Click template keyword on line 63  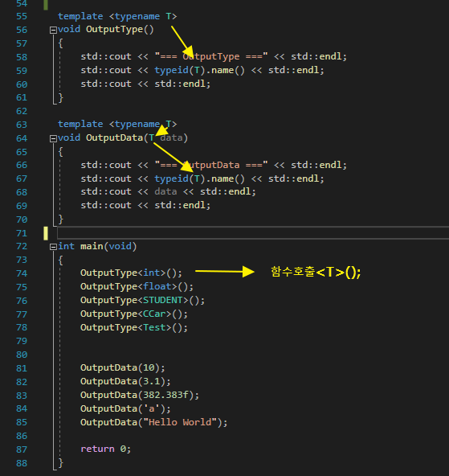(80, 124)
